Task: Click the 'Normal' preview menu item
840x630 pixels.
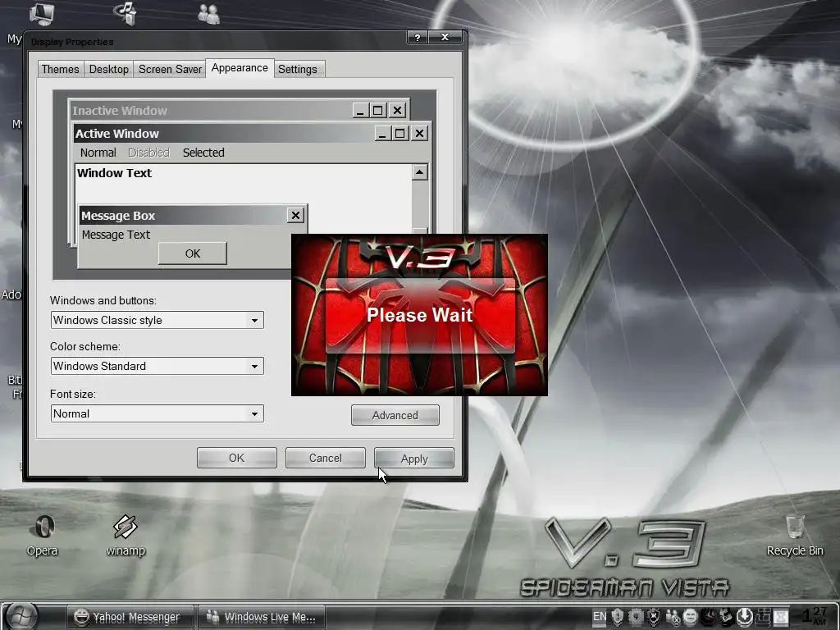Action: point(98,153)
